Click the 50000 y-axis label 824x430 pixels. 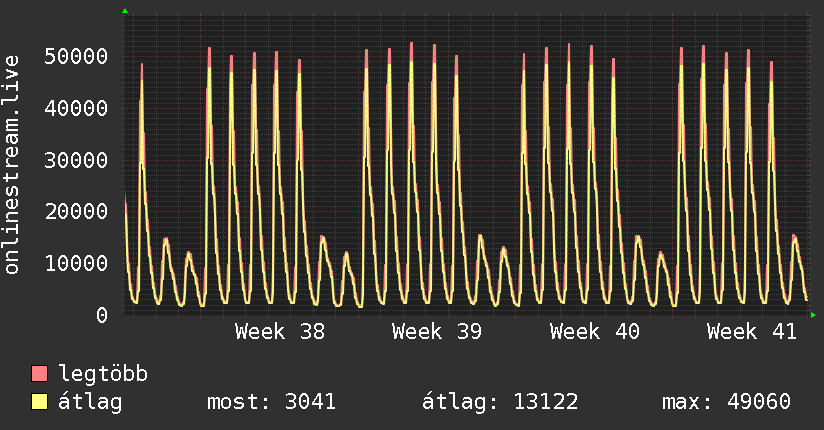click(76, 56)
